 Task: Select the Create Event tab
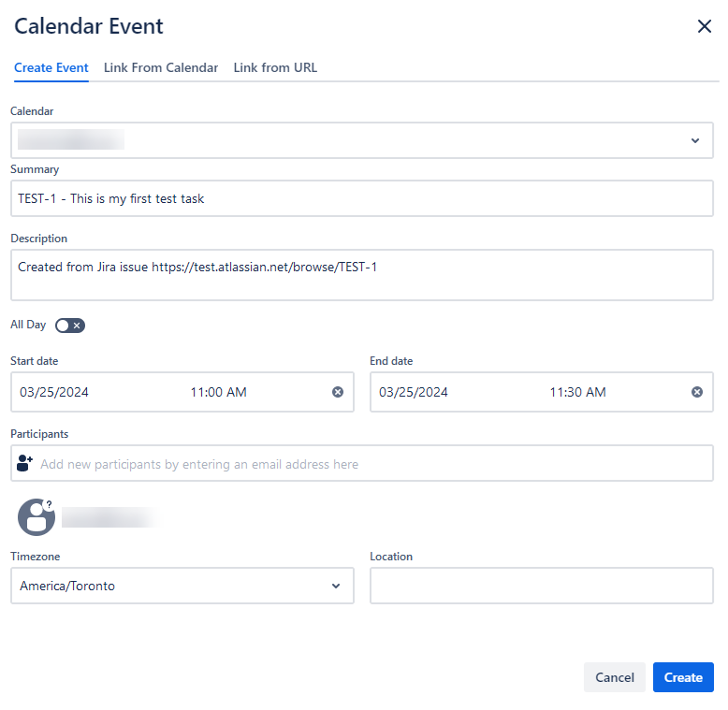tap(51, 67)
